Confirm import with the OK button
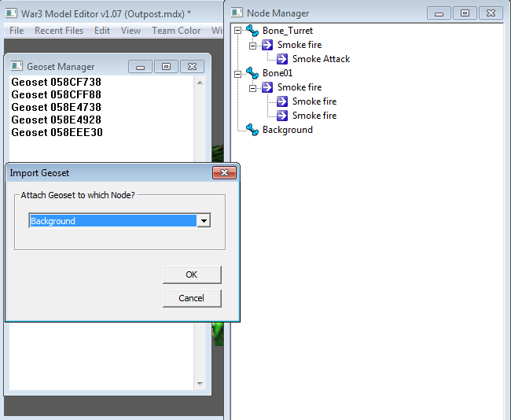The width and height of the screenshot is (511, 420). (x=192, y=274)
